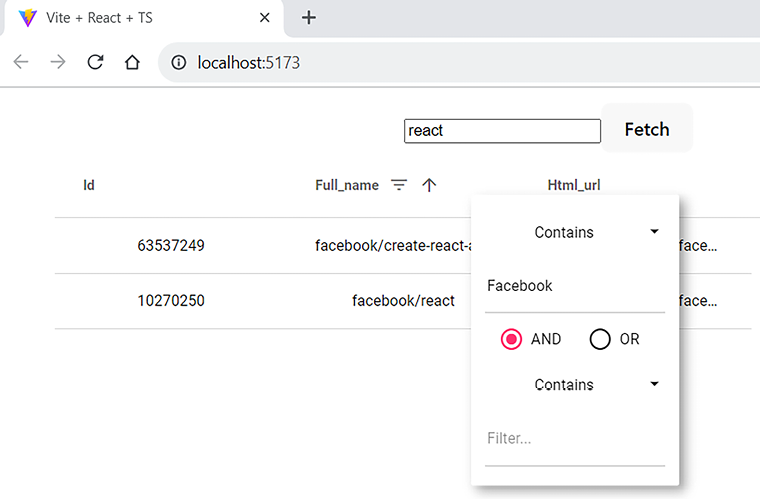Select the AND radio button
The width and height of the screenshot is (760, 499).
512,339
